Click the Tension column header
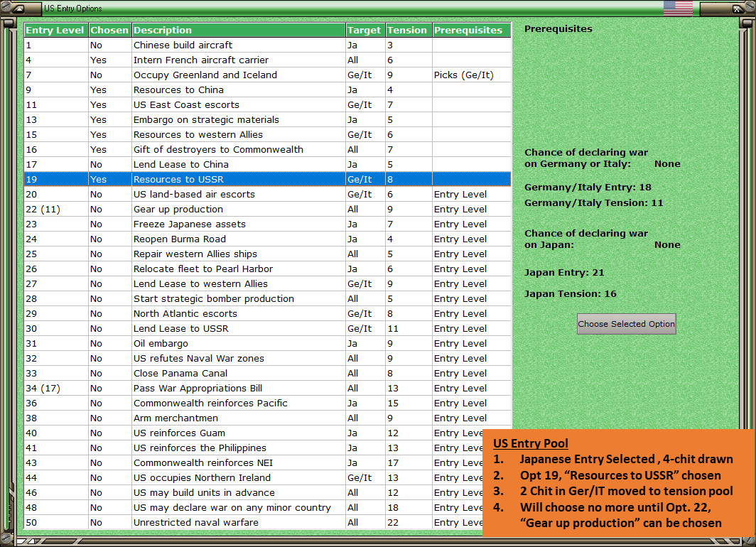Screen dimensions: 756x547 pyautogui.click(x=409, y=30)
